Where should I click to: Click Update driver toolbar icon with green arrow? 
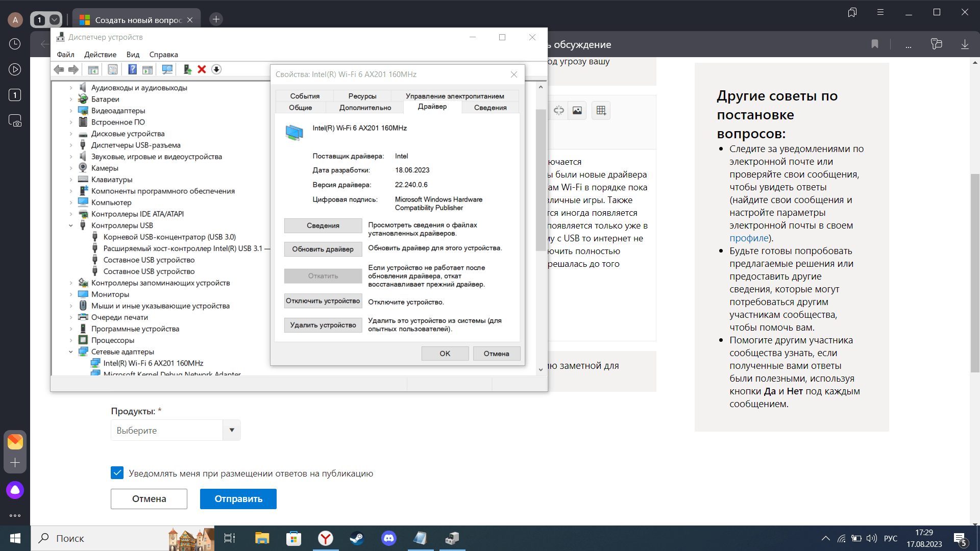(187, 69)
